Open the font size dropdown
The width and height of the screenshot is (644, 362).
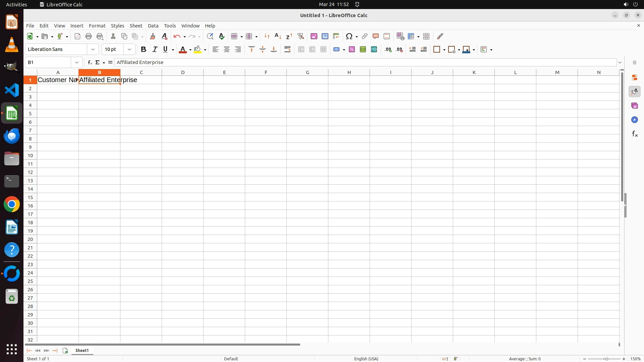tap(129, 50)
